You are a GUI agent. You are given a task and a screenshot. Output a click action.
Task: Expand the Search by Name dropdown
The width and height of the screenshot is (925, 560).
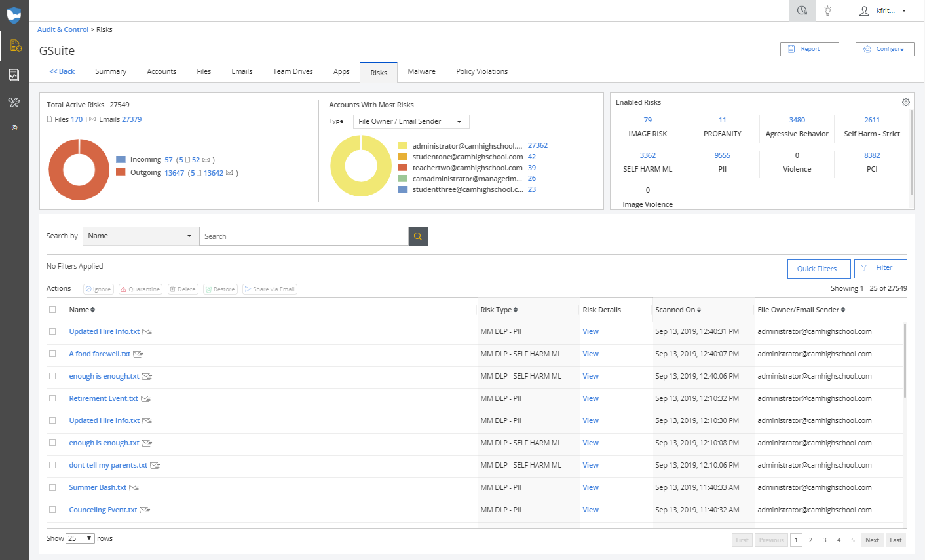click(140, 236)
